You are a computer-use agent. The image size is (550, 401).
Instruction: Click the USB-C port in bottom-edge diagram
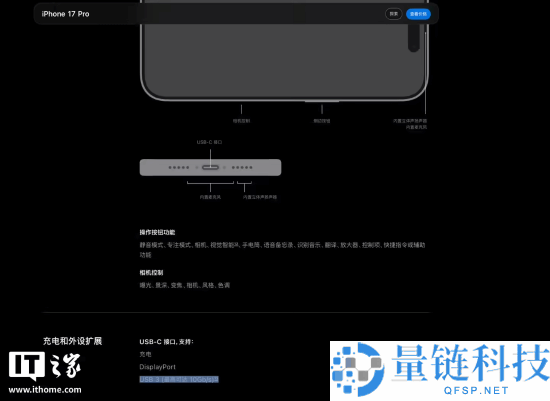tap(210, 167)
